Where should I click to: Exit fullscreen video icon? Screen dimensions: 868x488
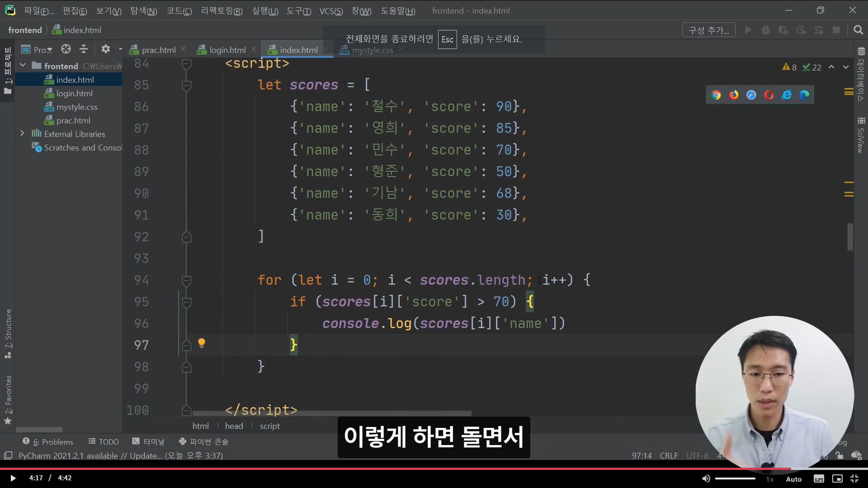pyautogui.click(x=854, y=479)
